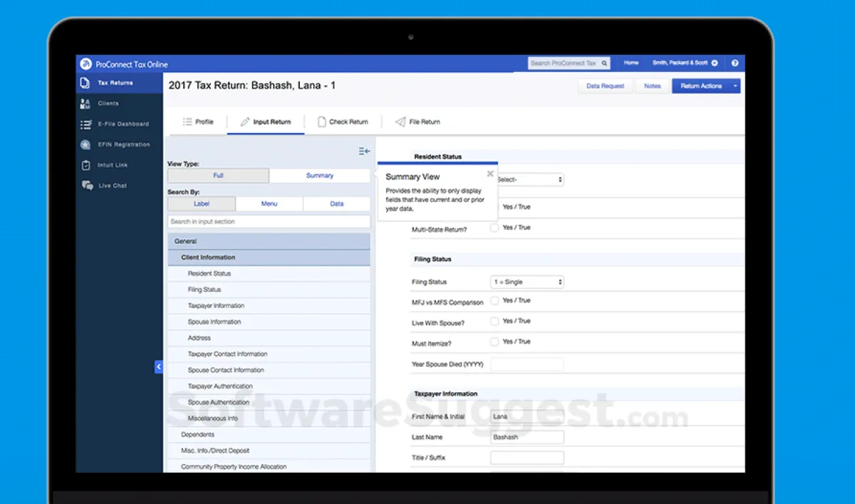Tick the MFJ vs MFS Comparison checkbox
The height and width of the screenshot is (504, 855).
494,301
